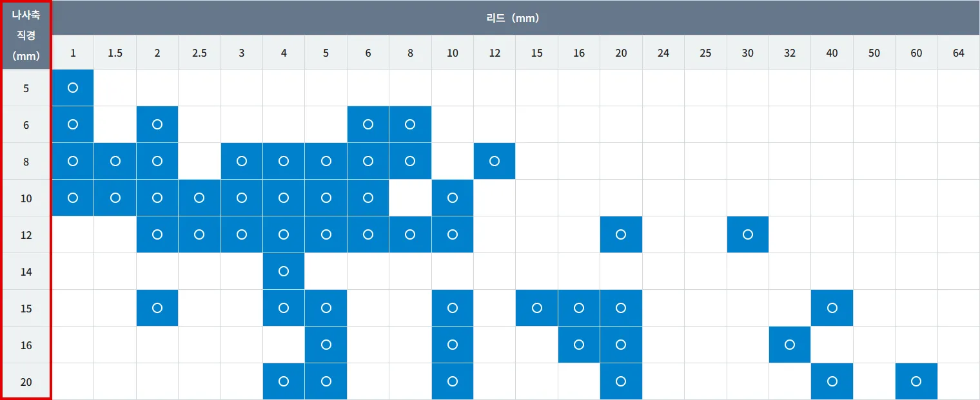Image resolution: width=980 pixels, height=400 pixels.
Task: Pick the circle for diameter 10, lead 2.5
Action: point(199,198)
